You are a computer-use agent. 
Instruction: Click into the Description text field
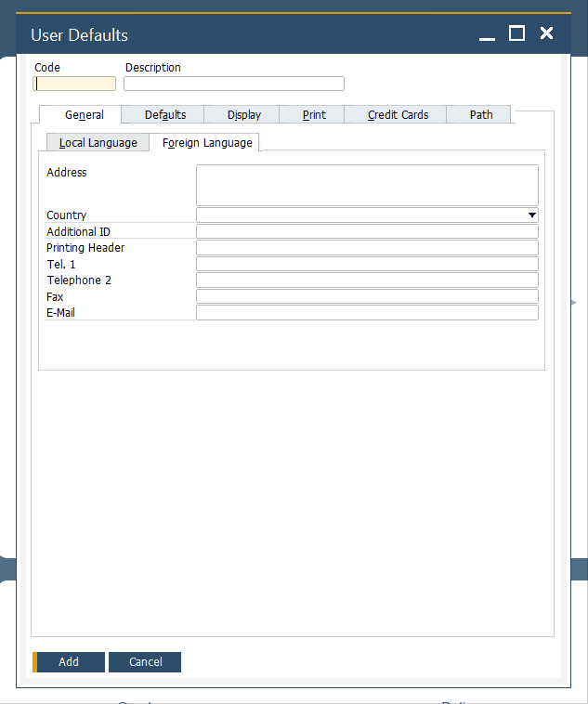point(234,84)
